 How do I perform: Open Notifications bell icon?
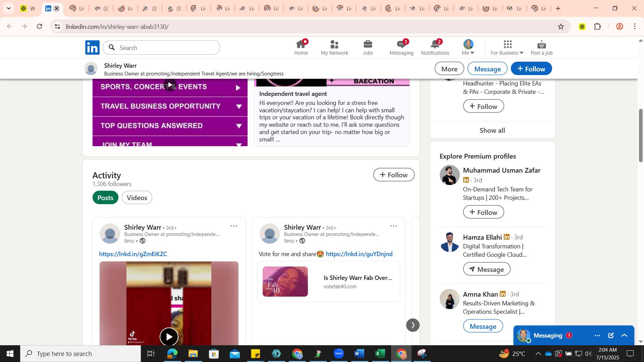pos(435,47)
